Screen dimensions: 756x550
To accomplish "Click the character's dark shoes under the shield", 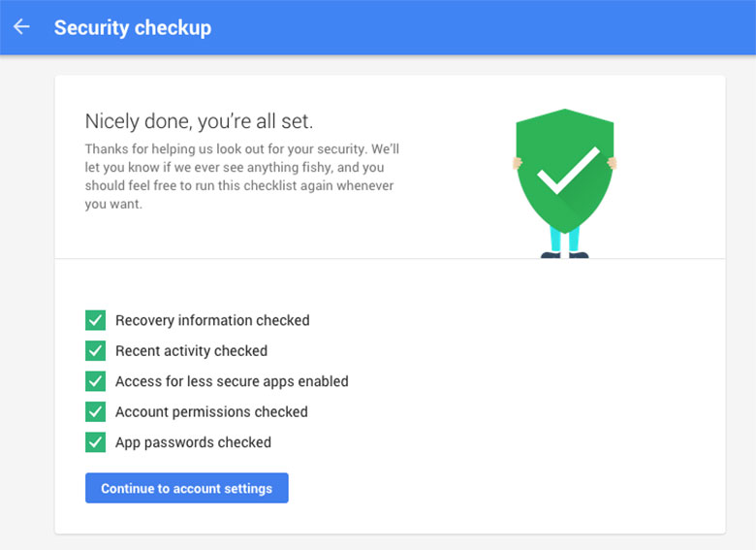I will (565, 255).
